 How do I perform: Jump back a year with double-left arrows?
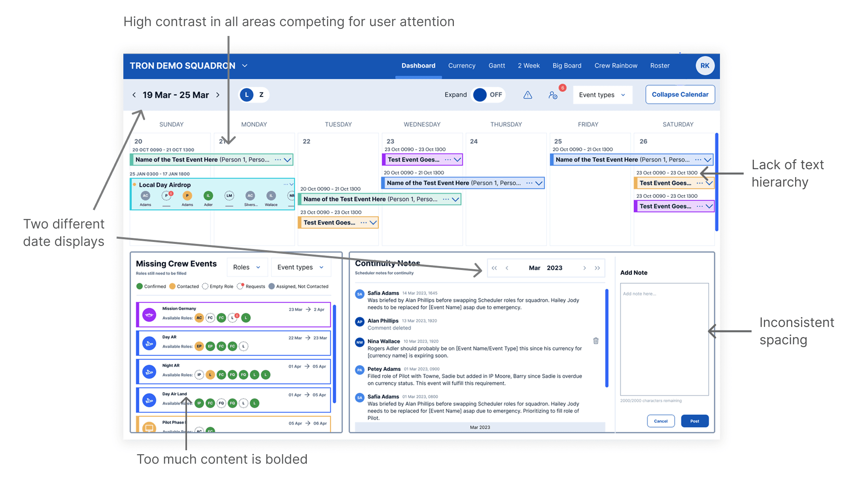coord(494,268)
